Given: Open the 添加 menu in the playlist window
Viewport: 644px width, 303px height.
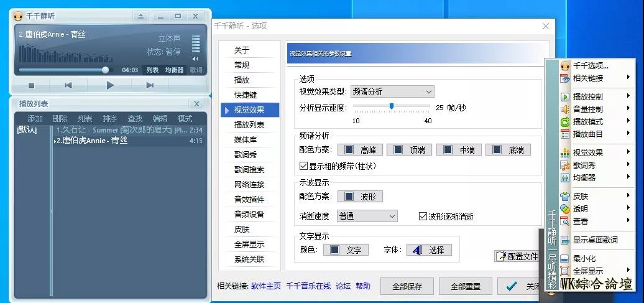Looking at the screenshot, I should [x=35, y=119].
